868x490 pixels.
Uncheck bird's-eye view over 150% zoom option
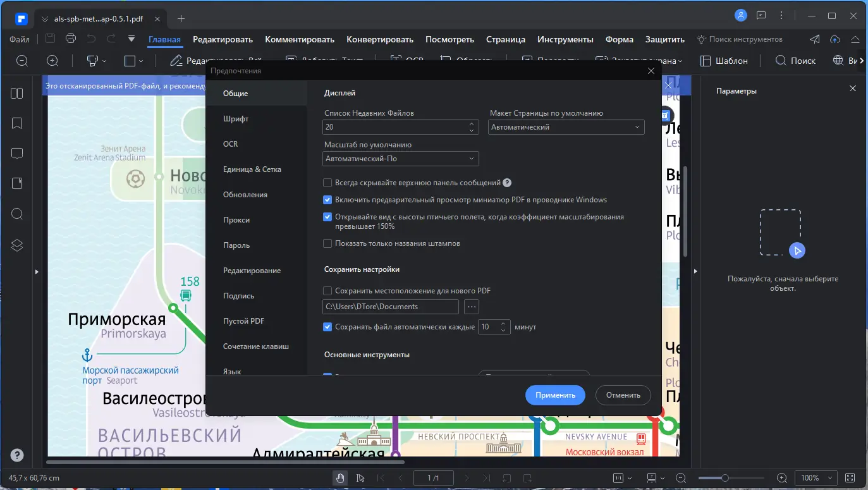[327, 217]
